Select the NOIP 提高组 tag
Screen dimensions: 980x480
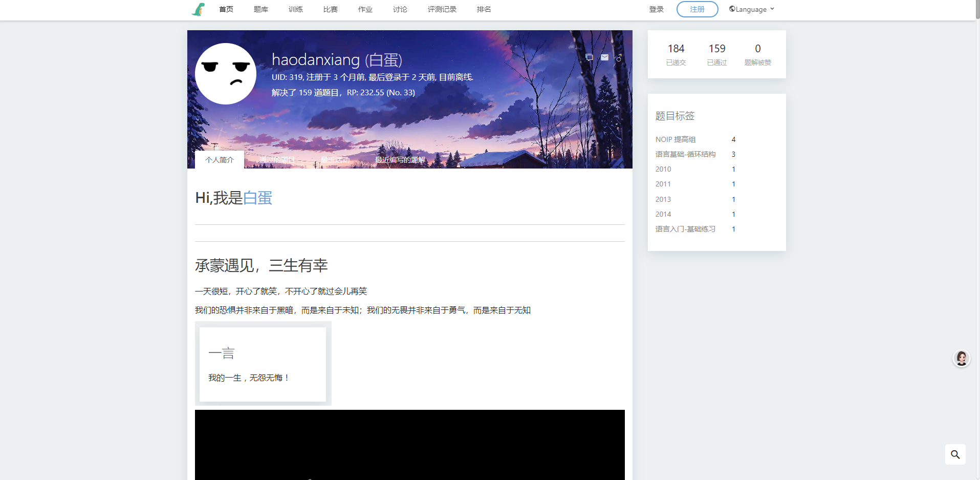point(676,139)
